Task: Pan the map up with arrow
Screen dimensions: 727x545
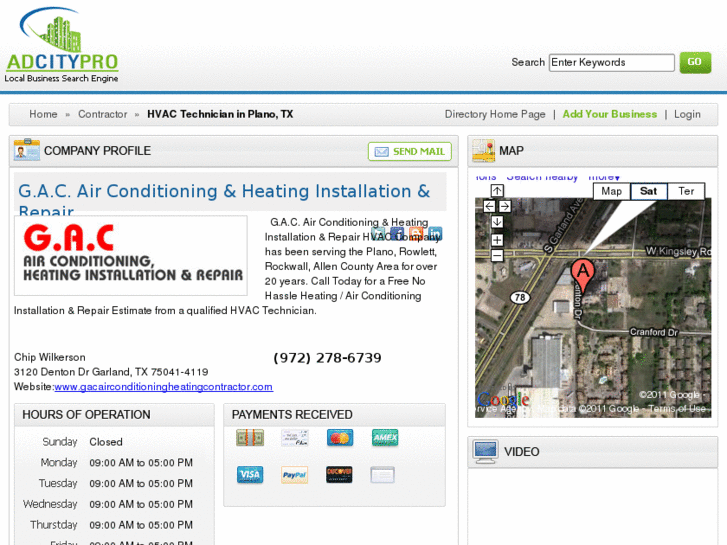Action: click(497, 191)
